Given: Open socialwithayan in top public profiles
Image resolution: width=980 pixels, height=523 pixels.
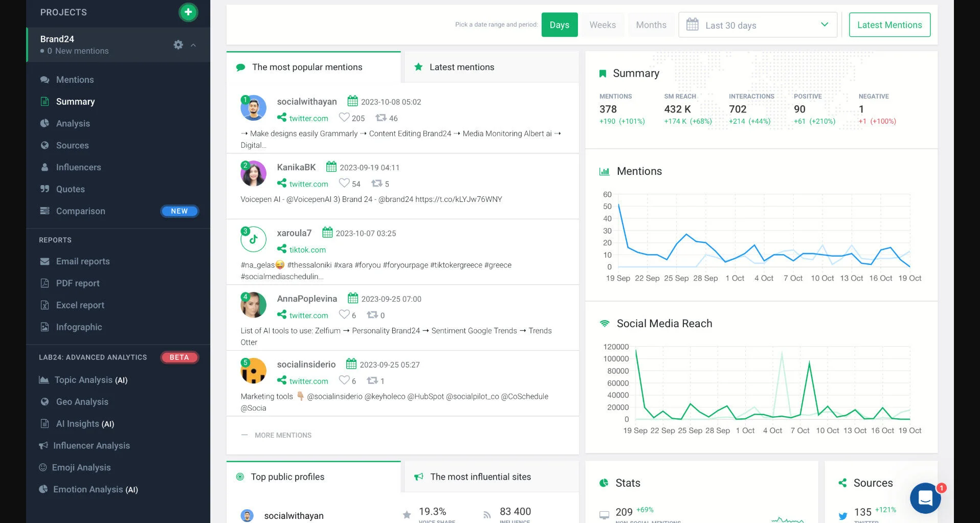Looking at the screenshot, I should (x=294, y=516).
